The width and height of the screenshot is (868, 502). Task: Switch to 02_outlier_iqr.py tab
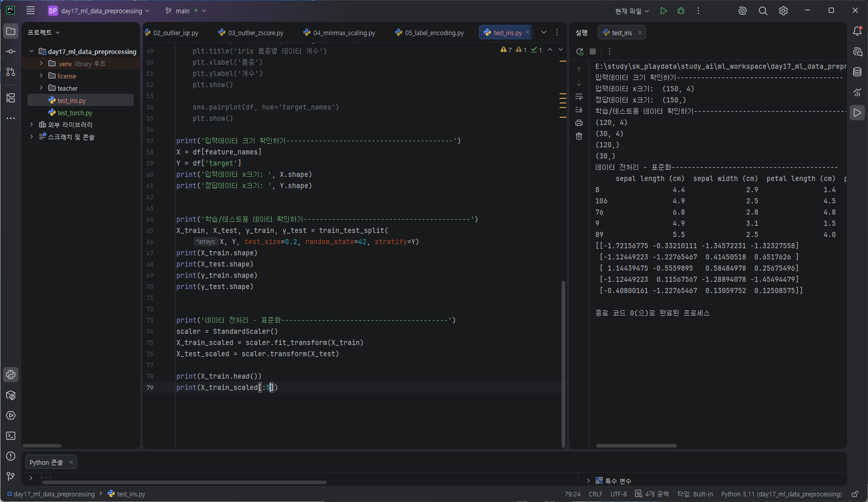172,33
